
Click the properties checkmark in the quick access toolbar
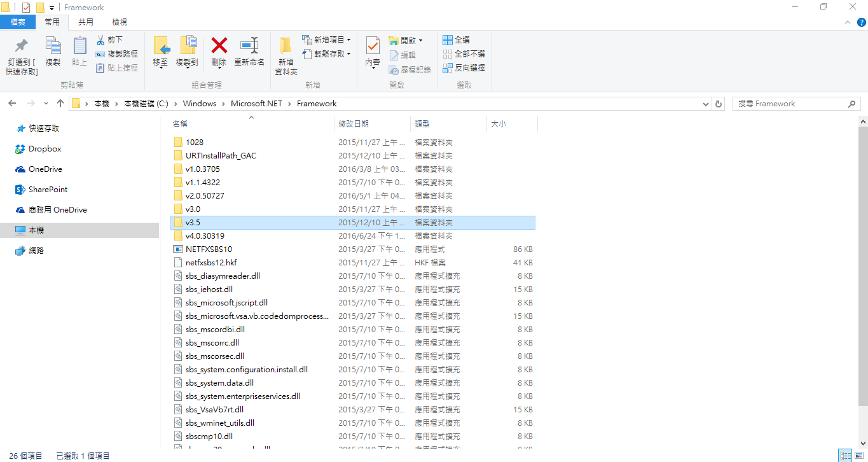[26, 7]
